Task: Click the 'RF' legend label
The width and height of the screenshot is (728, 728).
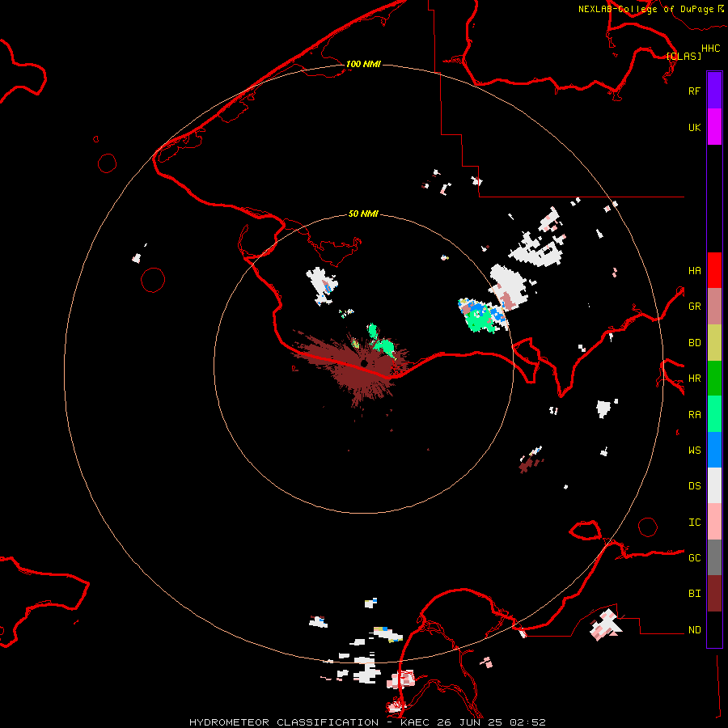Action: coord(694,91)
